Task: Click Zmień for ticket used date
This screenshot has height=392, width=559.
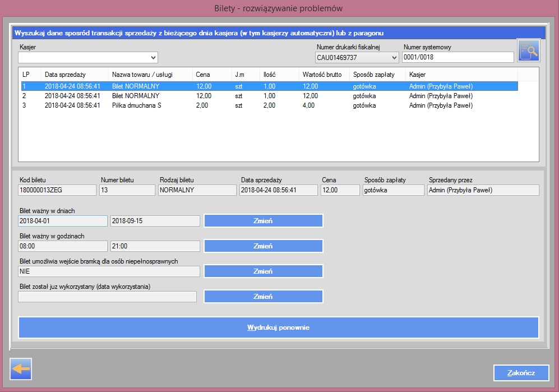Action: [264, 297]
